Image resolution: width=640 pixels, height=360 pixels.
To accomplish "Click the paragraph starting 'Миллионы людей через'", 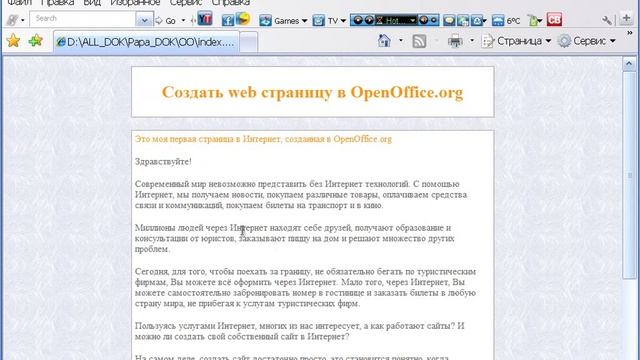I will click(294, 238).
